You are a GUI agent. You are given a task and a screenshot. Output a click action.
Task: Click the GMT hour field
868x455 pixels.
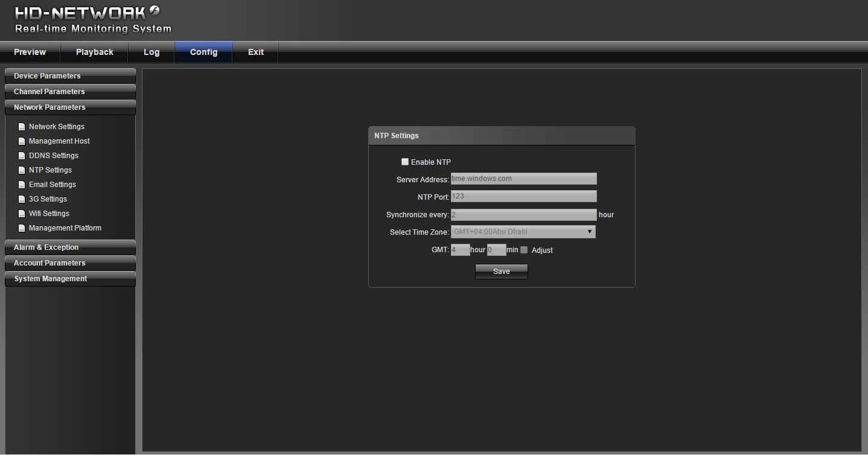pyautogui.click(x=461, y=250)
